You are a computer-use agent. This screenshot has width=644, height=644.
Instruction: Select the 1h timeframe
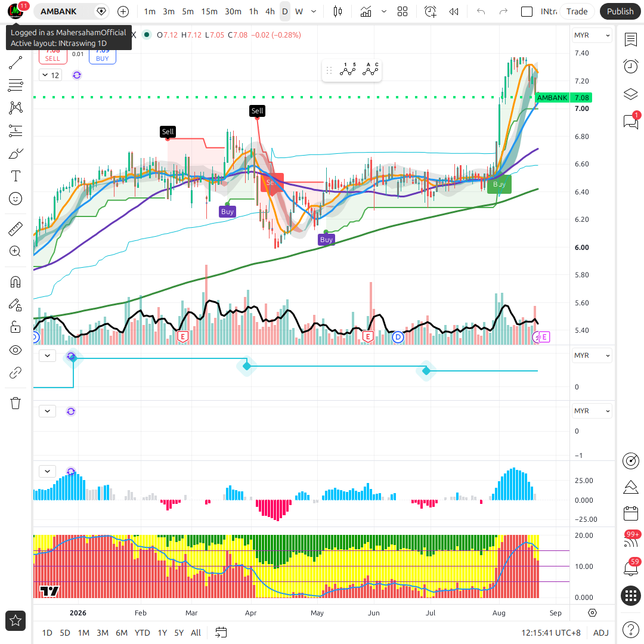pos(253,11)
